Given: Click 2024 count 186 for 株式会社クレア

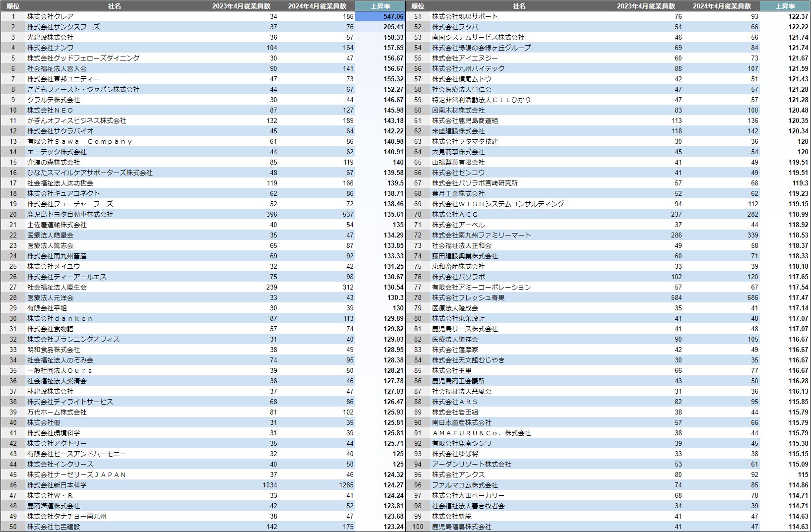Looking at the screenshot, I should point(348,16).
